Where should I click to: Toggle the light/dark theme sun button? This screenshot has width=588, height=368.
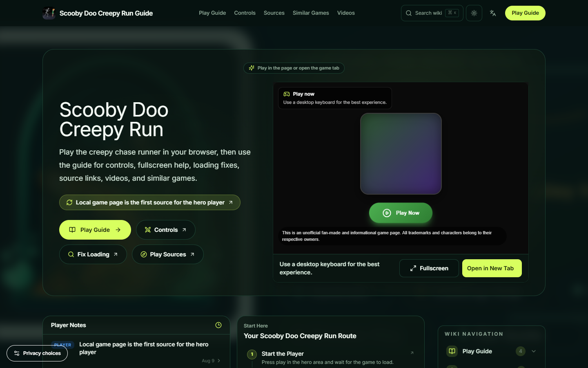pyautogui.click(x=474, y=13)
